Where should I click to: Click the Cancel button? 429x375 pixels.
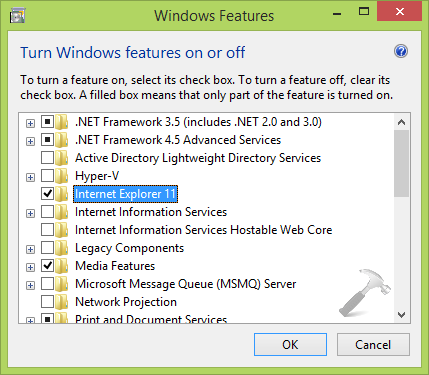pyautogui.click(x=373, y=345)
